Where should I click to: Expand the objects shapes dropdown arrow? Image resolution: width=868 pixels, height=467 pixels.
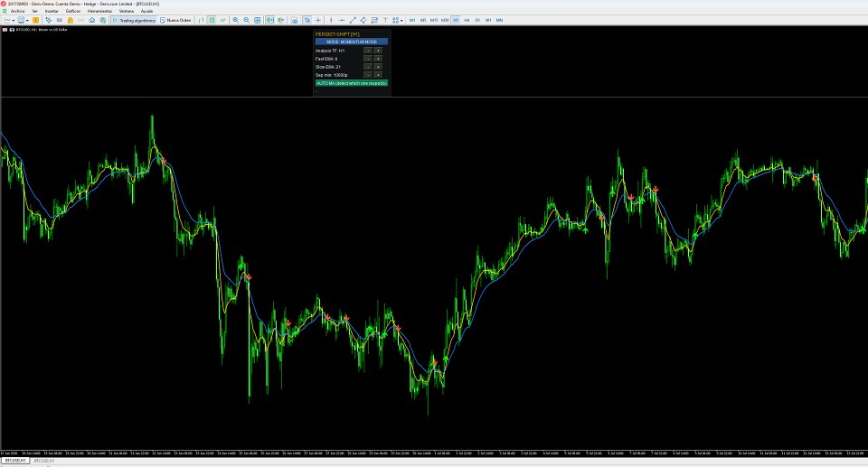tap(401, 20)
